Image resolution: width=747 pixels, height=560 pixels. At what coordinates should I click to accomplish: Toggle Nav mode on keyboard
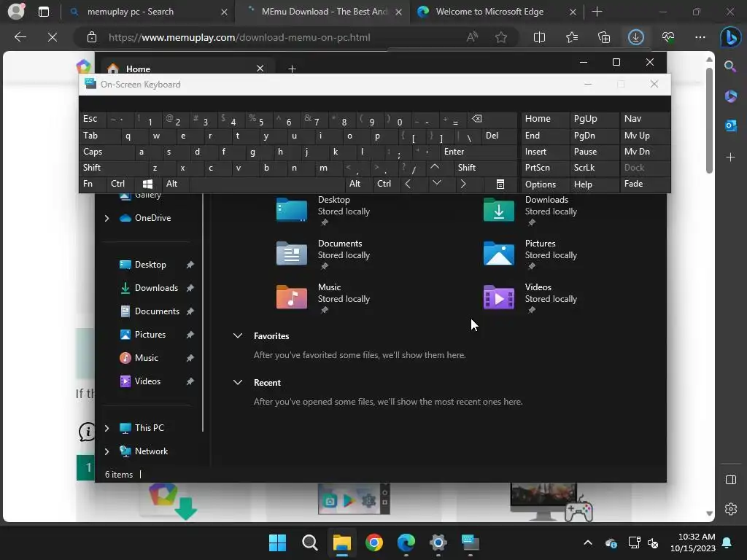[643, 119]
